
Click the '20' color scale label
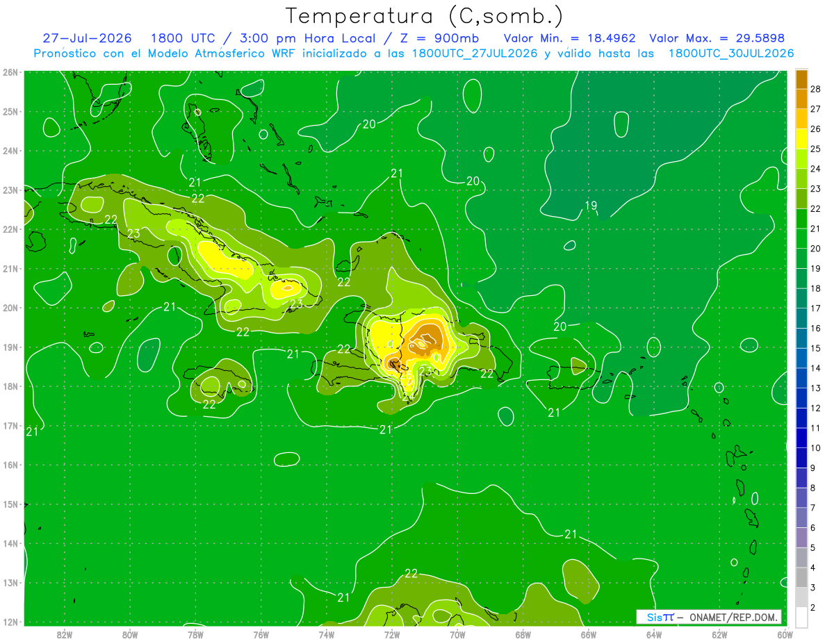(816, 249)
